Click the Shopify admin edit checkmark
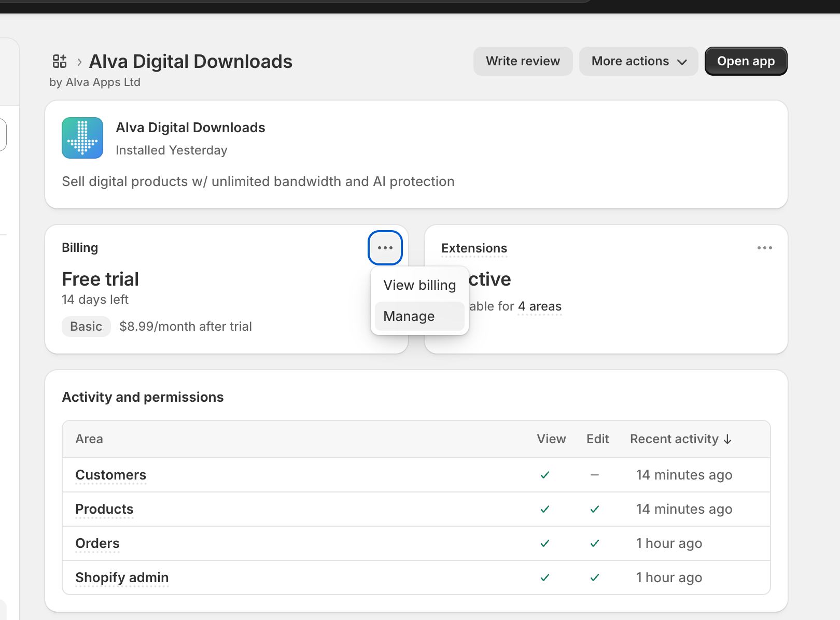This screenshot has height=620, width=840. pos(595,577)
